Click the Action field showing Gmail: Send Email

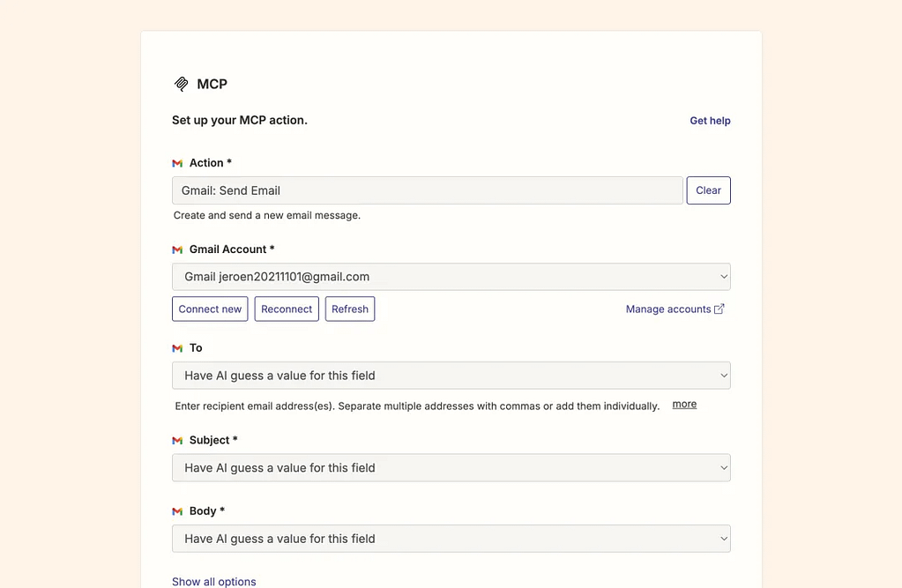click(427, 190)
